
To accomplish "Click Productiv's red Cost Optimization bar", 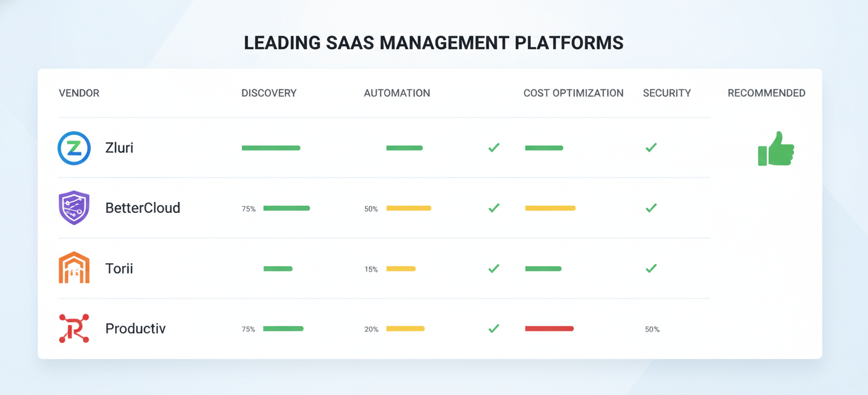I will coord(549,329).
